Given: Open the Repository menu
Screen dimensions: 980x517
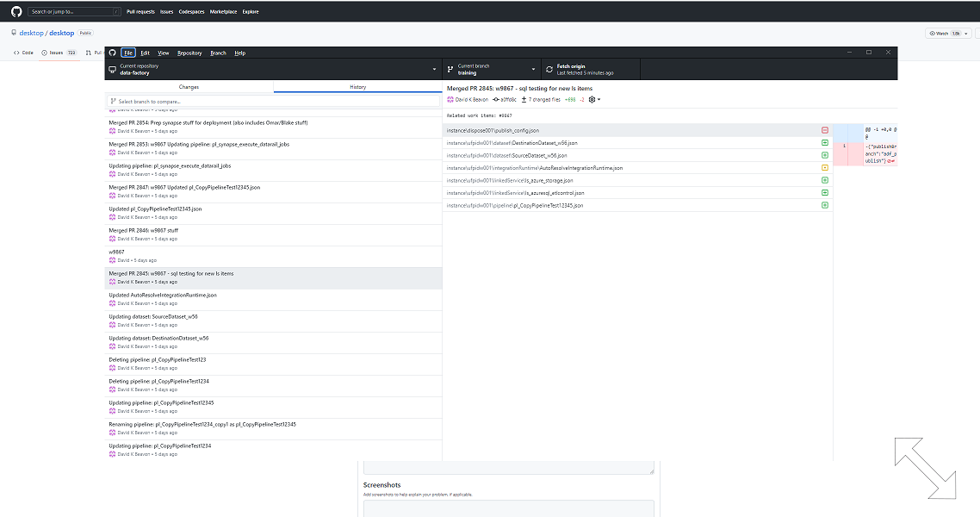Looking at the screenshot, I should point(189,53).
